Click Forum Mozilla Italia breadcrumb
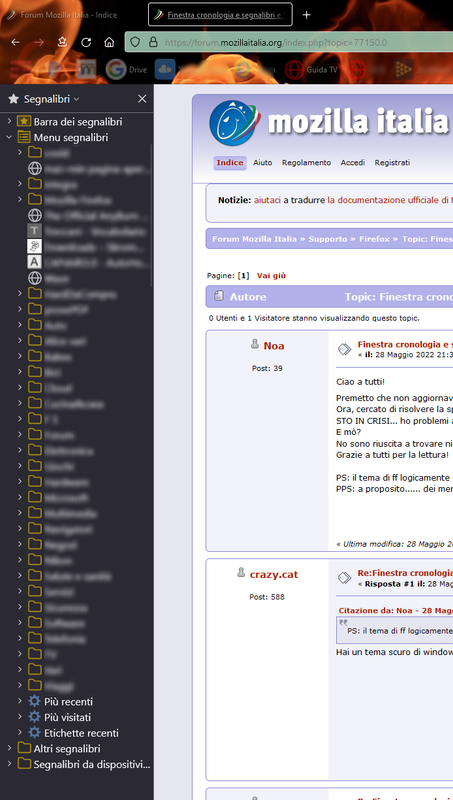Screen dimensions: 453x800 coord(254,239)
